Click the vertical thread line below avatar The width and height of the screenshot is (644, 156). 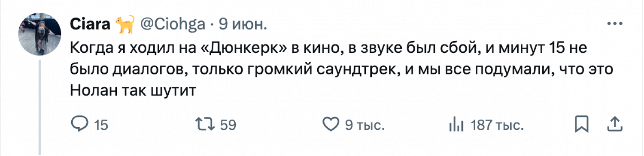point(39,107)
